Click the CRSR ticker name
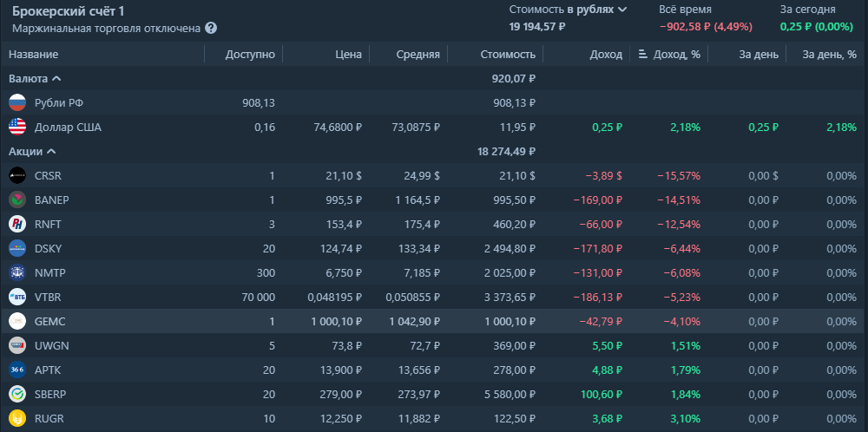The image size is (868, 432). [48, 176]
